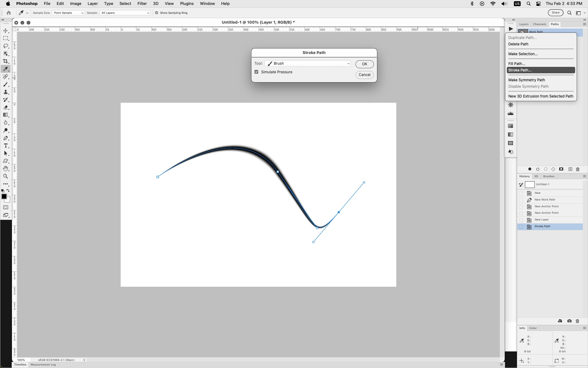Click the black foreground color swatch
Image resolution: width=588 pixels, height=368 pixels.
tap(4, 197)
